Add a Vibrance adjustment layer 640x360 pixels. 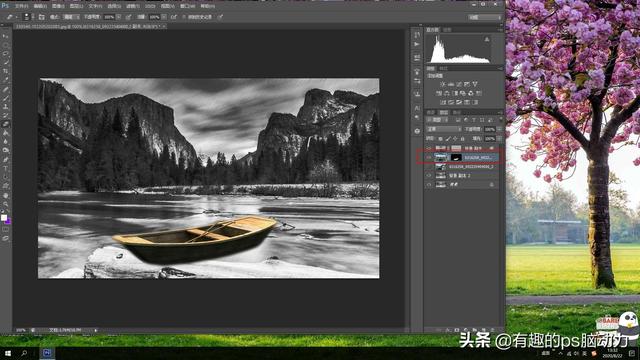click(475, 84)
